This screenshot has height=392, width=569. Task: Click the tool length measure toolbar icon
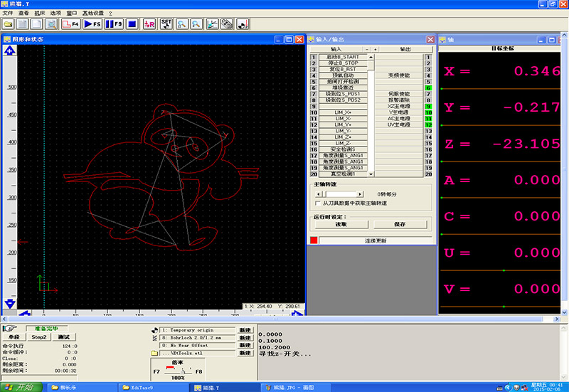243,24
